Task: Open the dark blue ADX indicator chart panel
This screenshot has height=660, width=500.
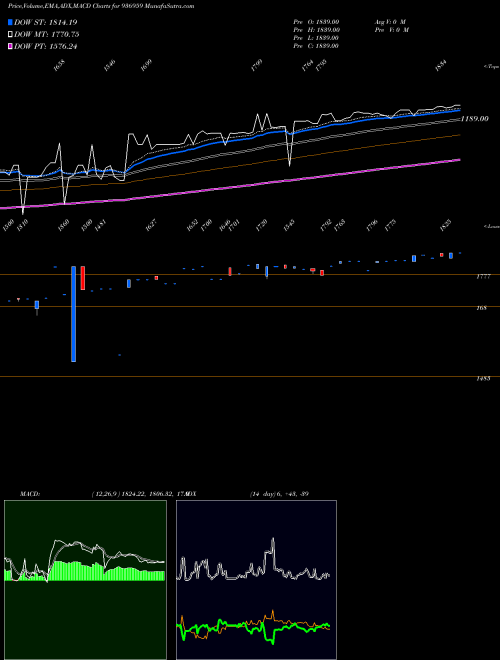Action: tap(256, 580)
